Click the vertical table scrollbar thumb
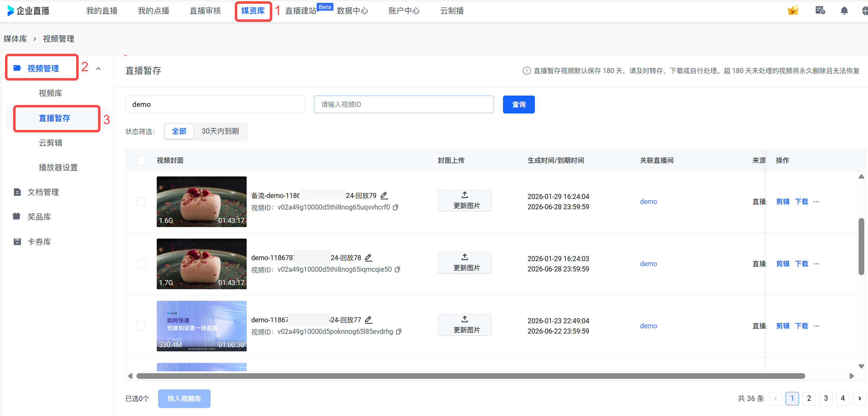 tap(861, 247)
